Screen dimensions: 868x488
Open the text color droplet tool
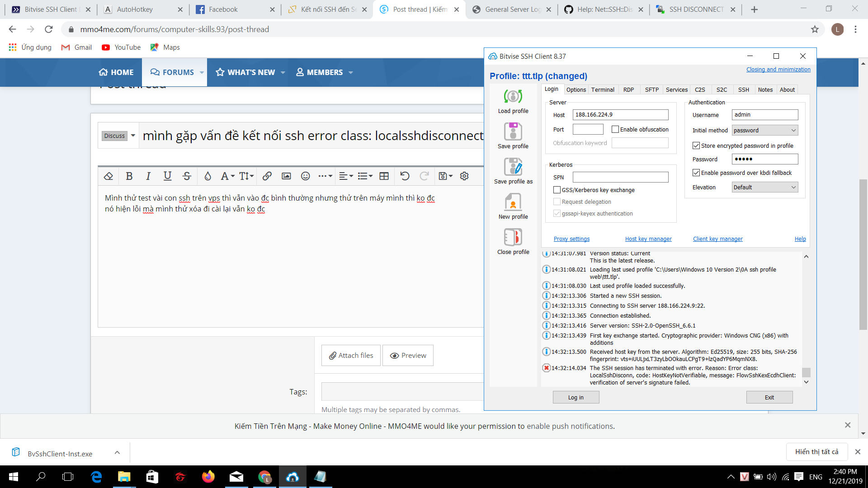[x=208, y=176]
